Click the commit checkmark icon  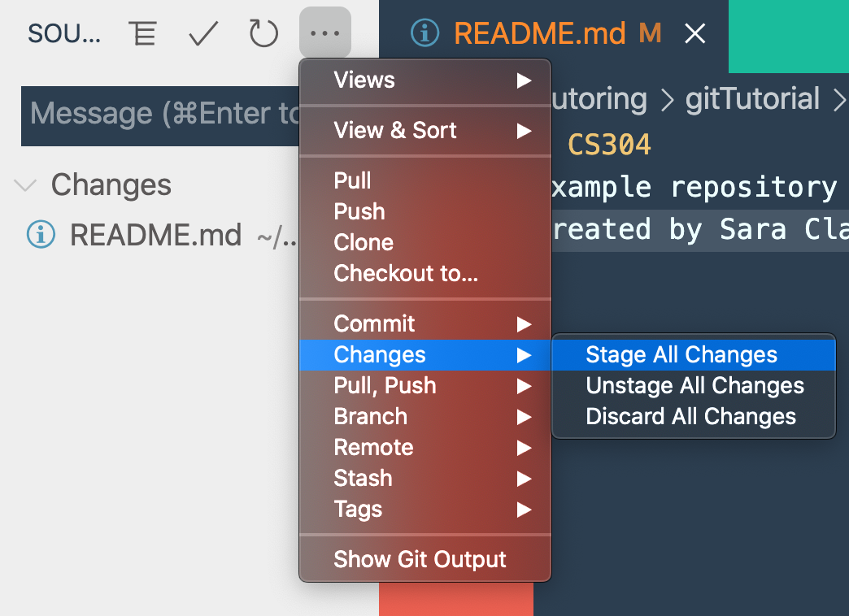coord(203,33)
